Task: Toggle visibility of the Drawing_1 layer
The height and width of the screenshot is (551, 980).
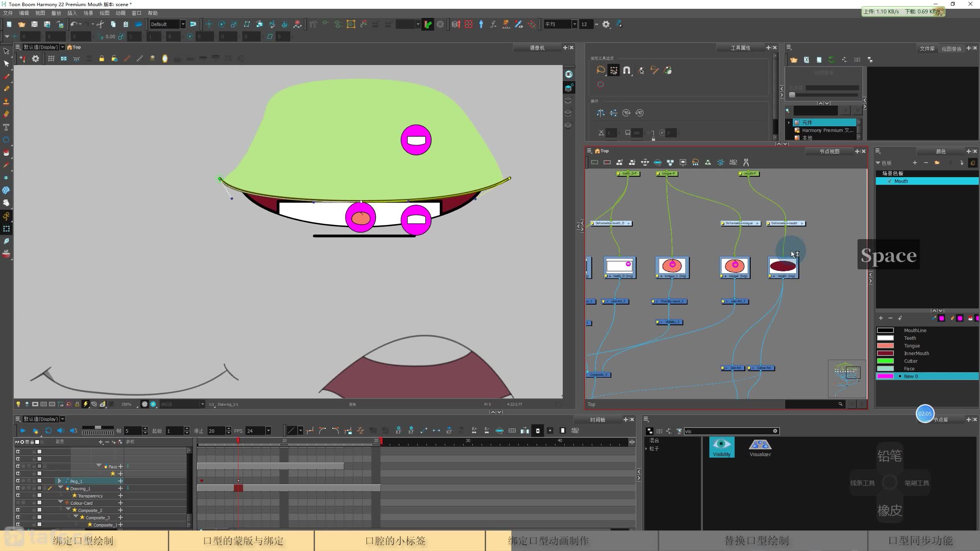Action: click(x=18, y=488)
